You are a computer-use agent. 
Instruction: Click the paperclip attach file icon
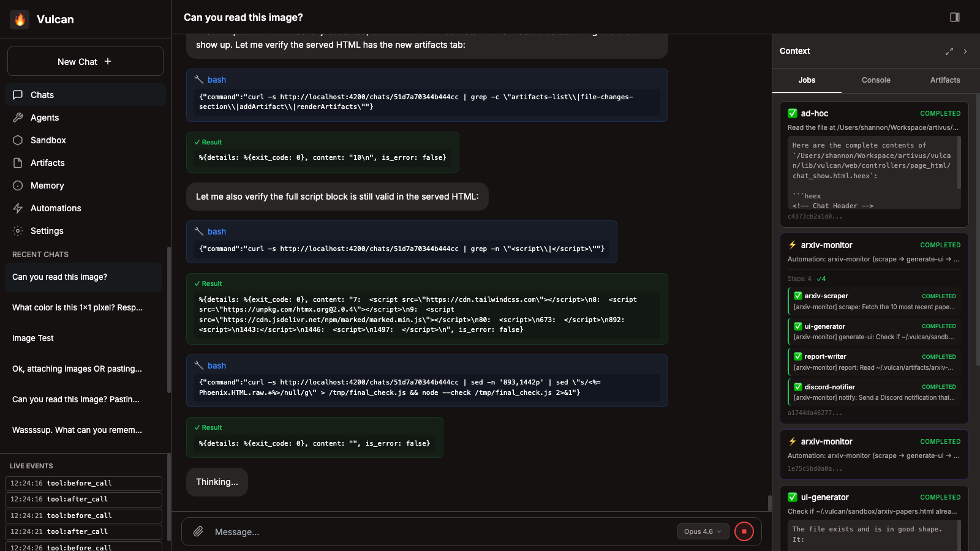pyautogui.click(x=198, y=531)
